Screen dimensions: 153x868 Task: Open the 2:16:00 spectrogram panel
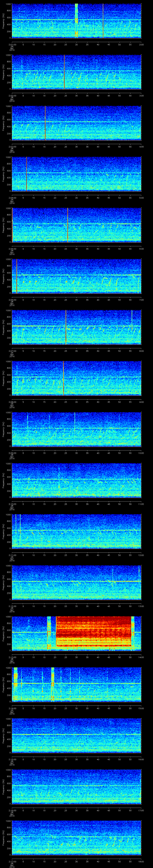coord(76,786)
